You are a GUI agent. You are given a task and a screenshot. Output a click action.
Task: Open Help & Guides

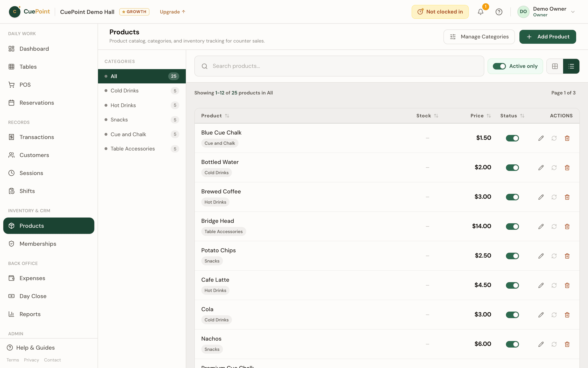(31, 348)
